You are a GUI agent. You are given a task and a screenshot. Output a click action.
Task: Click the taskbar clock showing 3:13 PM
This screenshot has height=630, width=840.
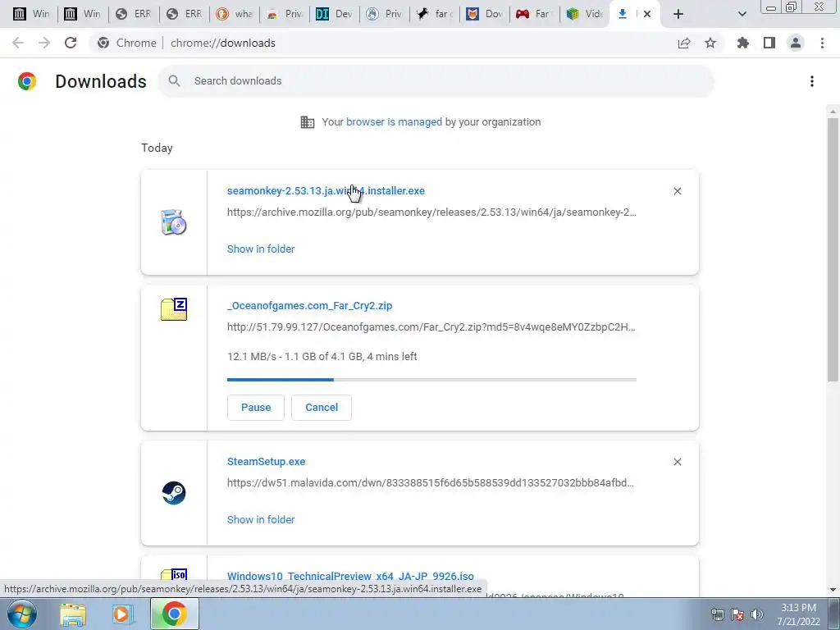coord(798,614)
